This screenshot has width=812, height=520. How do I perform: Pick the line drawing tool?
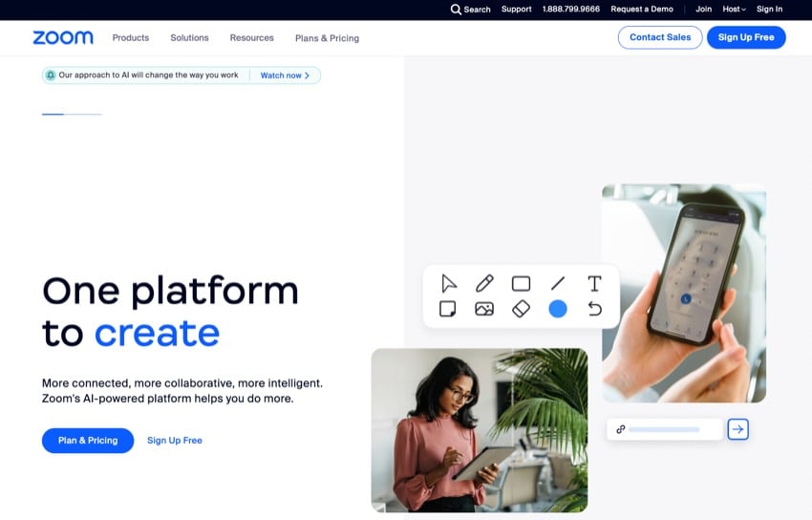[558, 284]
